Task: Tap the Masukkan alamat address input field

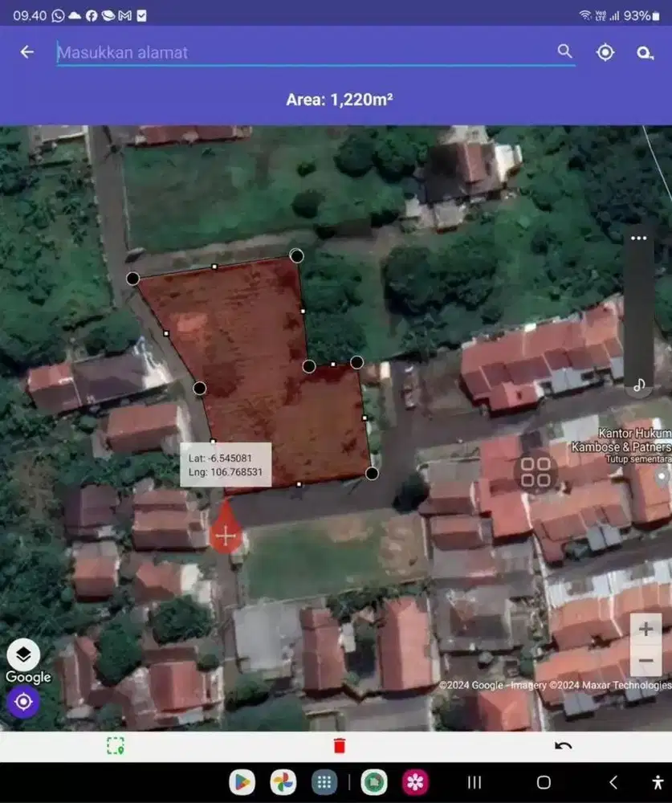Action: (x=241, y=52)
